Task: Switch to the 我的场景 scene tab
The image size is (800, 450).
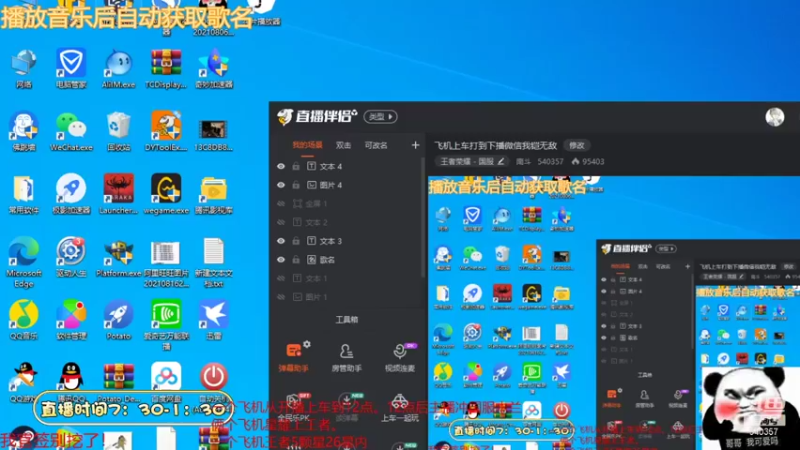Action: tap(307, 145)
